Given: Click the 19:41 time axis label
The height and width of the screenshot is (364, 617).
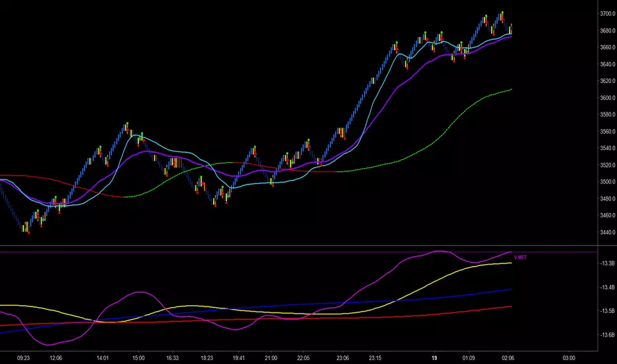Looking at the screenshot, I should 238,358.
